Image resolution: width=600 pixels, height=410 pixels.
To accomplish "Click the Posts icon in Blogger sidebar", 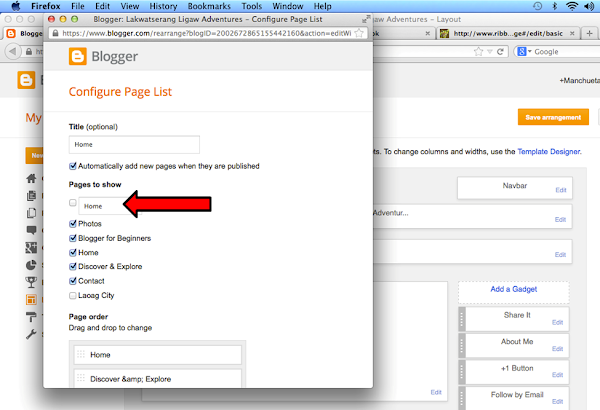I will (31, 196).
